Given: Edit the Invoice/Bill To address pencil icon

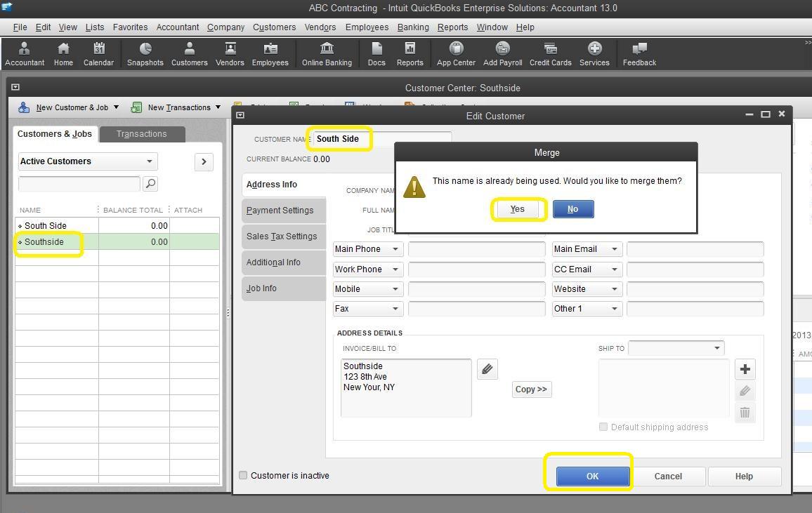Looking at the screenshot, I should pyautogui.click(x=487, y=369).
